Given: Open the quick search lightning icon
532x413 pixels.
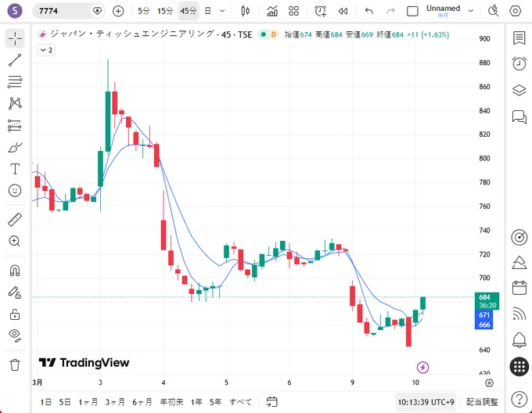Looking at the screenshot, I should click(x=494, y=11).
